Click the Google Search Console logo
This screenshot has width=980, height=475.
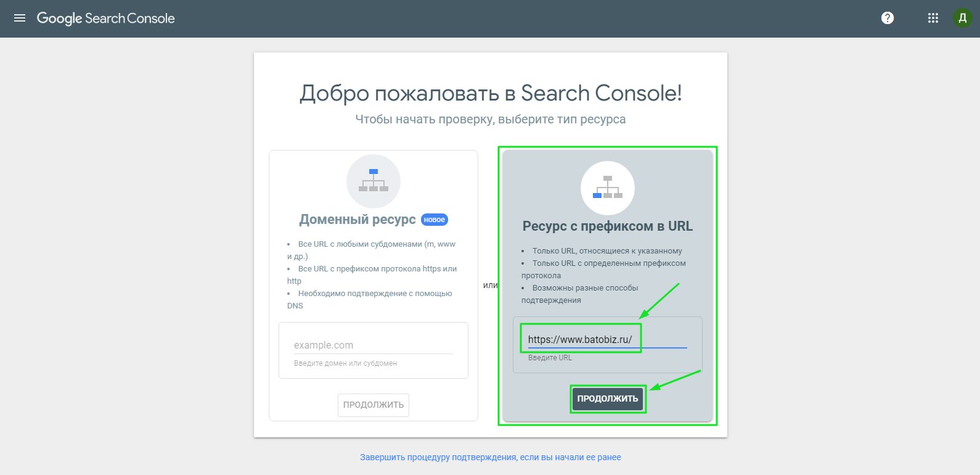tap(105, 19)
